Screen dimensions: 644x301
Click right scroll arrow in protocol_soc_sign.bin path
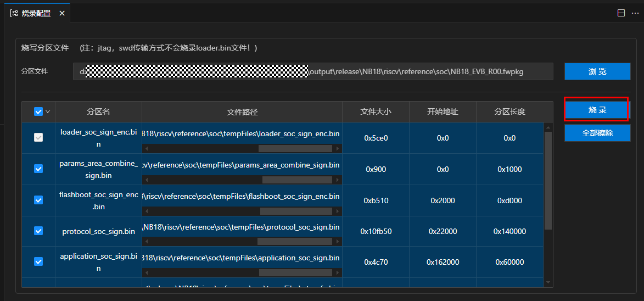tap(338, 242)
